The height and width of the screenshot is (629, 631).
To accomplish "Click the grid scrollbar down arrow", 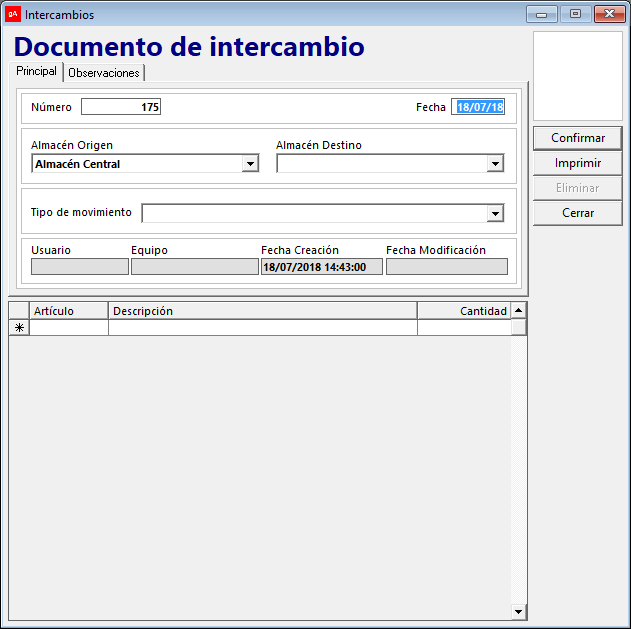I will [518, 611].
